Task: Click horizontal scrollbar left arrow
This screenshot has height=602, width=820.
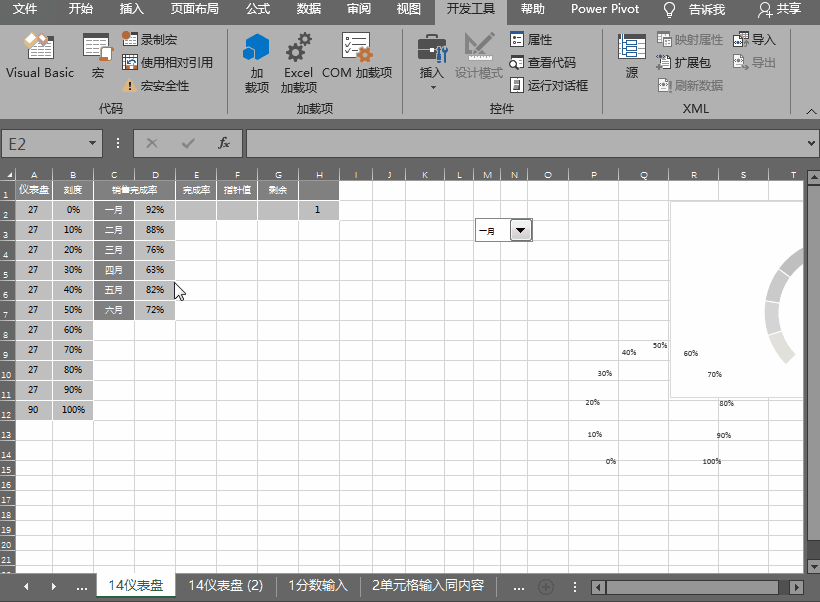Action: [x=599, y=587]
